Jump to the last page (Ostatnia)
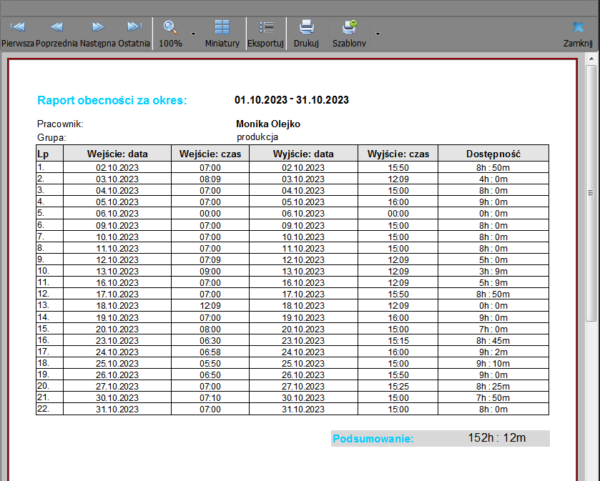The width and height of the screenshot is (600, 481). coord(135,32)
